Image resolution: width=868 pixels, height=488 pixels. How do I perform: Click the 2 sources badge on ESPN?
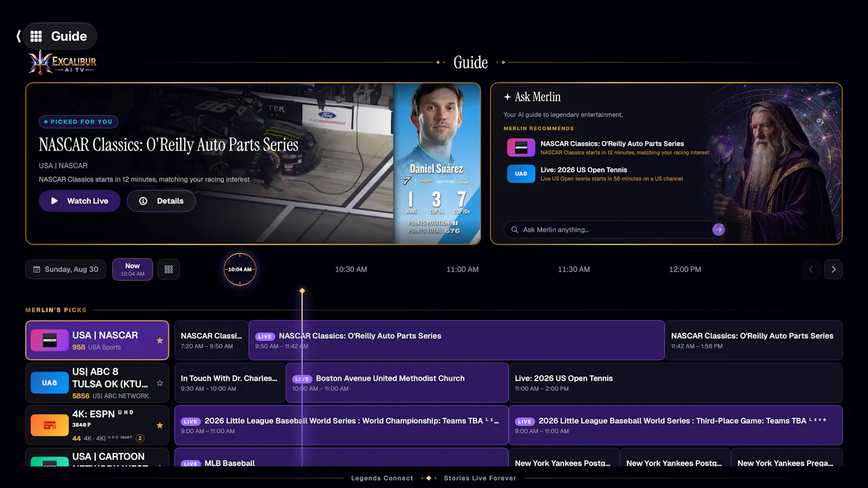click(x=140, y=438)
